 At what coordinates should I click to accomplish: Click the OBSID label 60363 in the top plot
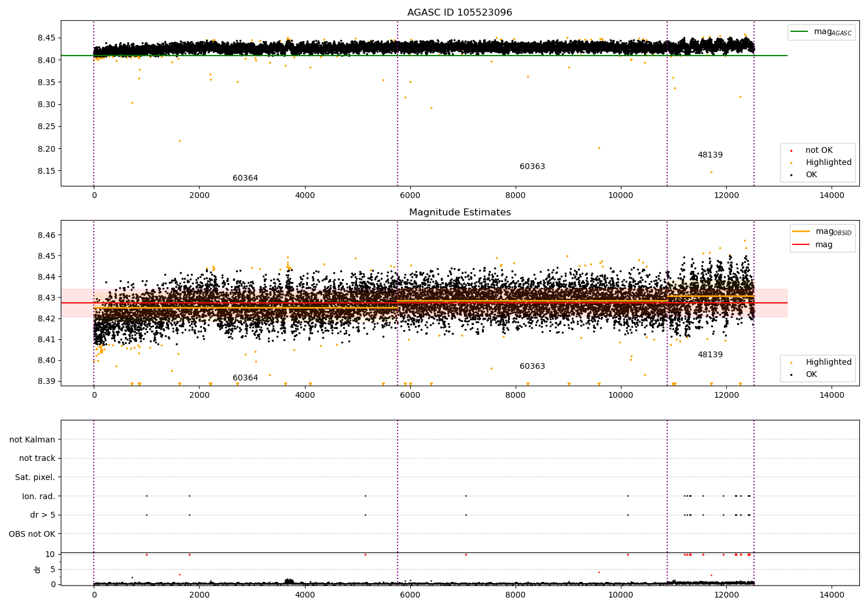click(532, 167)
